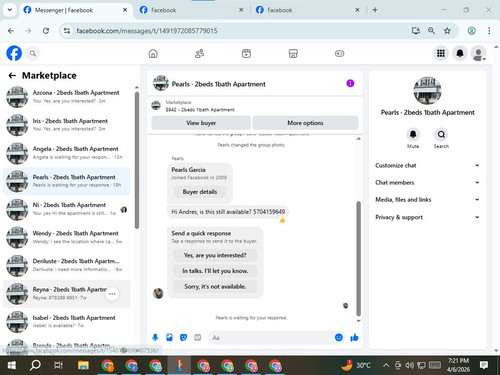Open the notifications bell in header
This screenshot has width=500, height=375.
(x=460, y=53)
